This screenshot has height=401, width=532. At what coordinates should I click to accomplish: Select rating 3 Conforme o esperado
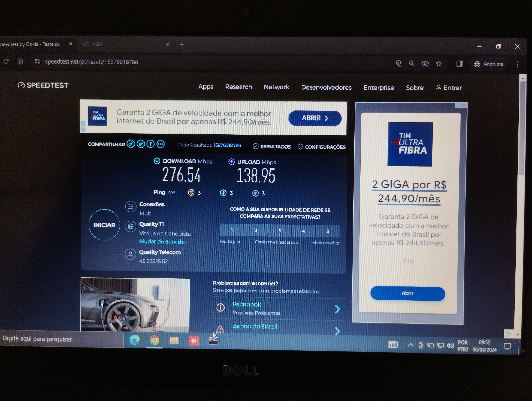pyautogui.click(x=279, y=231)
